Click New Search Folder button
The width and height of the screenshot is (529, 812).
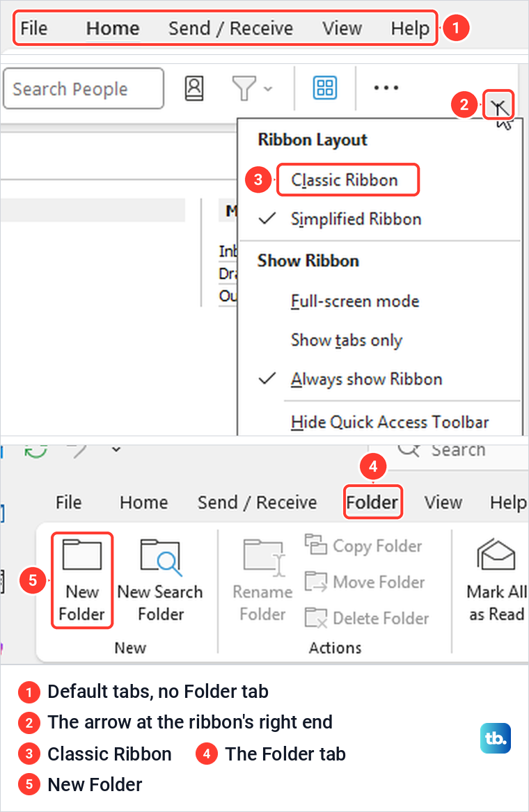[160, 580]
